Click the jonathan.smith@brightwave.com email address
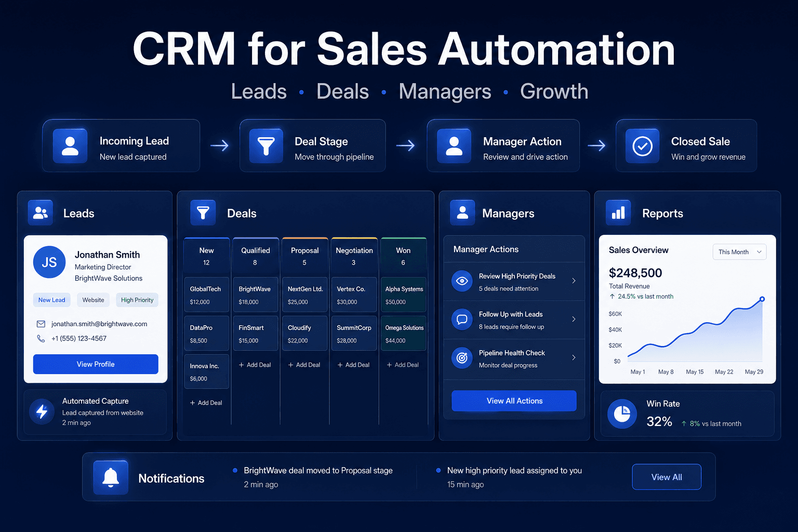The width and height of the screenshot is (798, 532). [x=99, y=324]
